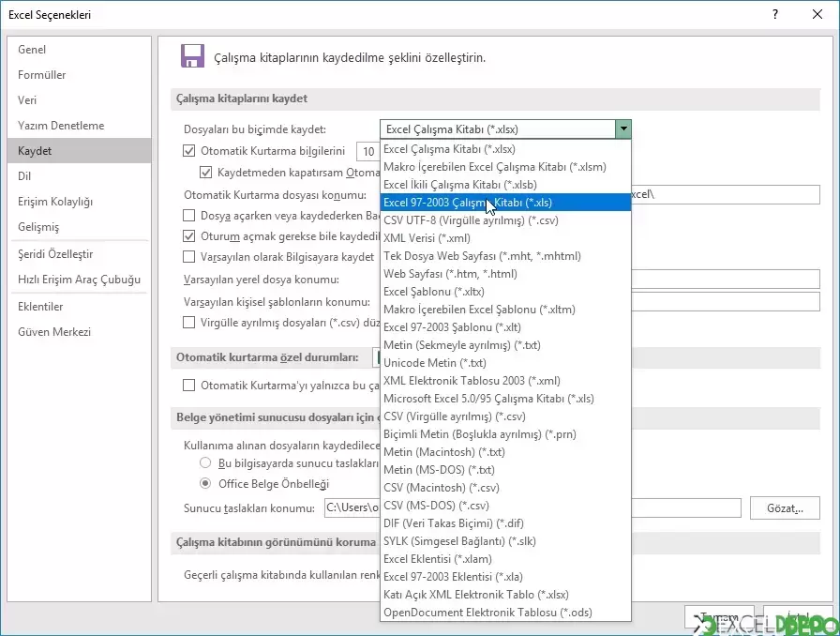Select CSV (Macintosh) (*.csv) entry
This screenshot has height=636, width=840.
pyautogui.click(x=505, y=488)
